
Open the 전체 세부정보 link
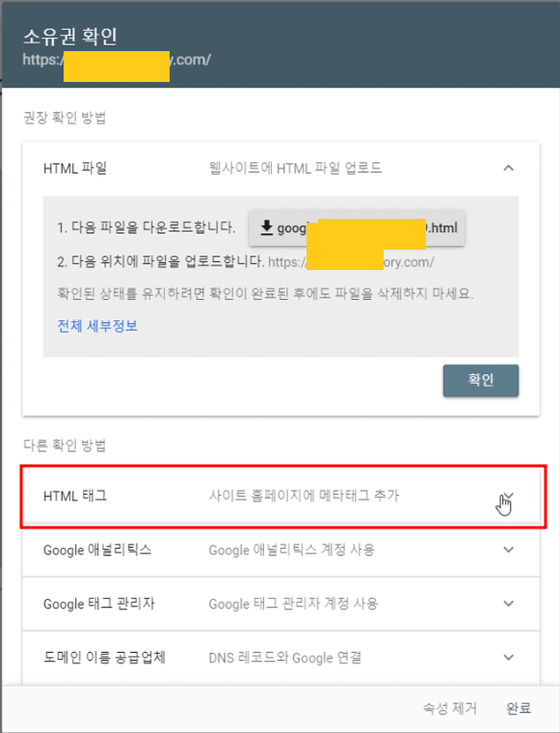(97, 326)
